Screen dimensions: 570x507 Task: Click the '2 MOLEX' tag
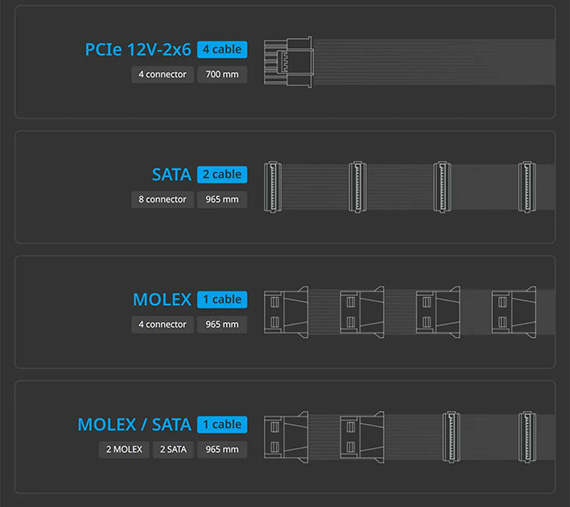(x=124, y=450)
